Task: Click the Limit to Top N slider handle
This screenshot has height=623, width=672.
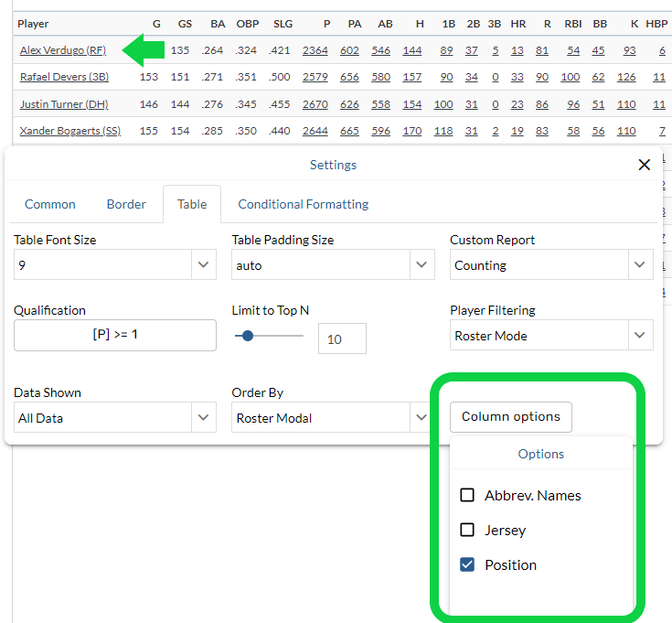Action: [x=247, y=336]
